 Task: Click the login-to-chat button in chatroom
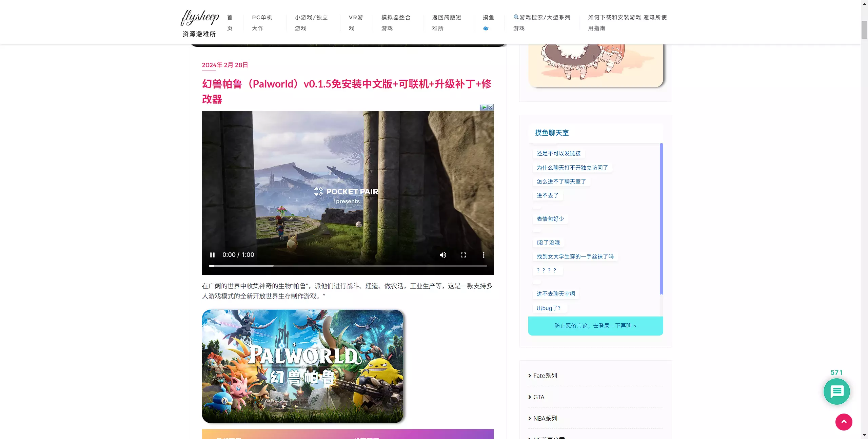595,326
